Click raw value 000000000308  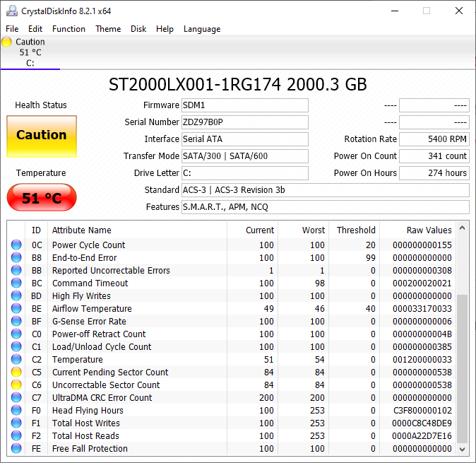pos(422,271)
